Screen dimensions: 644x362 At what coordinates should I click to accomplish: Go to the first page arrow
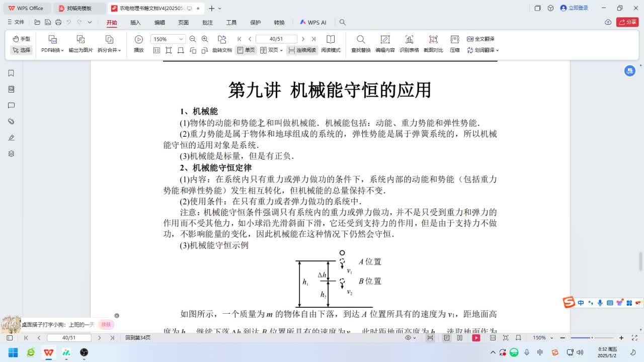[239, 39]
